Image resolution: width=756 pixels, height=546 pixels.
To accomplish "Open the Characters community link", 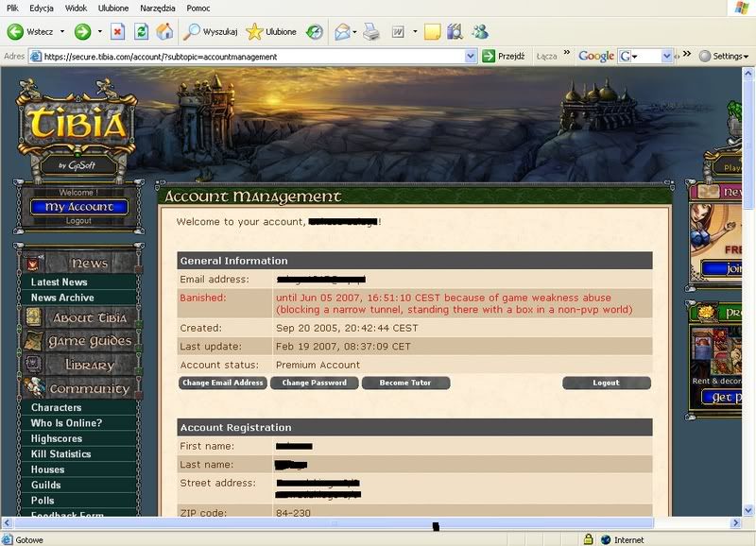I will tap(56, 407).
